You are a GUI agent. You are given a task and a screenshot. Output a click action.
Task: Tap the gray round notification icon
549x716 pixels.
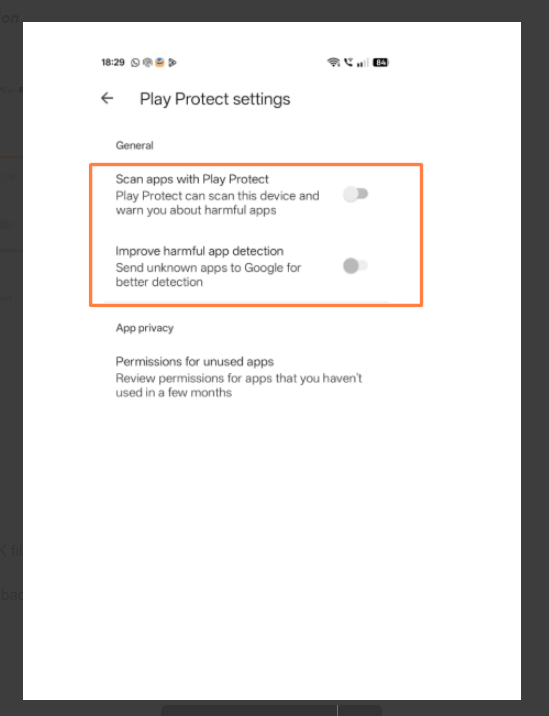click(148, 63)
